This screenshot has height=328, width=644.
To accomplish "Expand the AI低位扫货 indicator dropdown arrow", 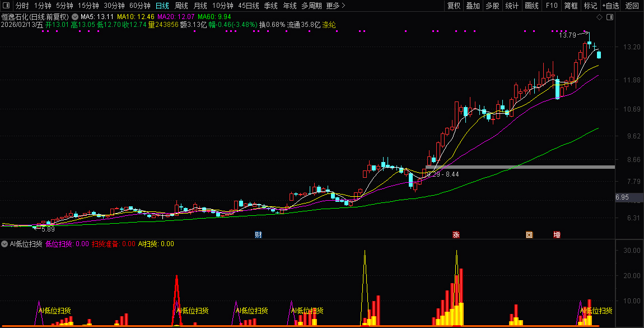I will point(4,244).
